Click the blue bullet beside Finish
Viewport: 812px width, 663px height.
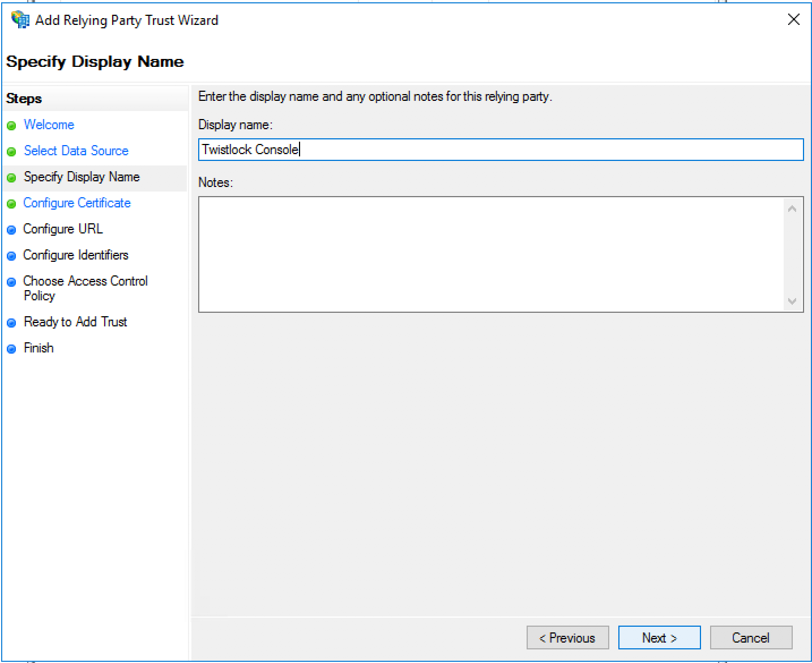point(11,349)
